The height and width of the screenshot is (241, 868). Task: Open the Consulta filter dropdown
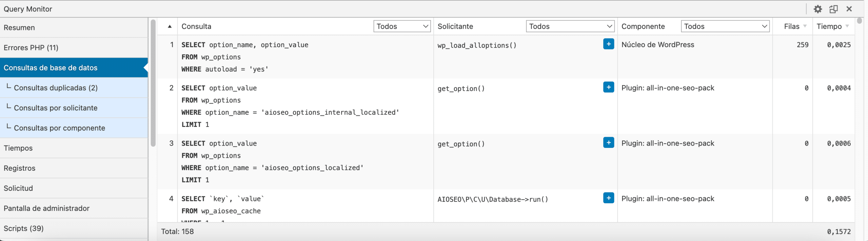tap(402, 26)
